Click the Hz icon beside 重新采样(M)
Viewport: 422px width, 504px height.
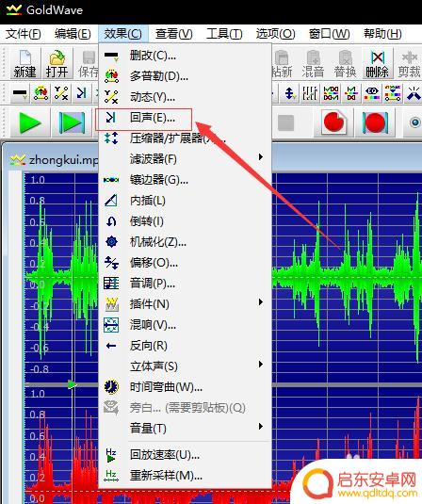(111, 476)
